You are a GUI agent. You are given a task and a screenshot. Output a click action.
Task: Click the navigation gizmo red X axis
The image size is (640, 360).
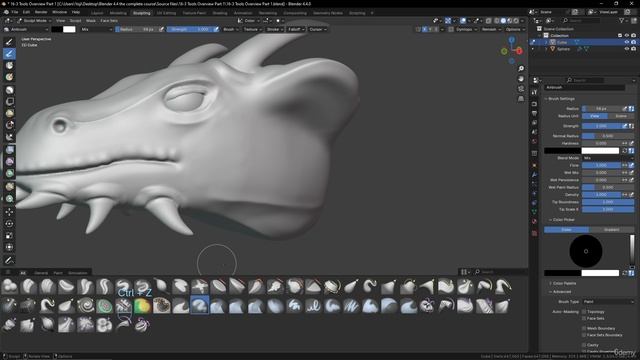pyautogui.click(x=519, y=51)
